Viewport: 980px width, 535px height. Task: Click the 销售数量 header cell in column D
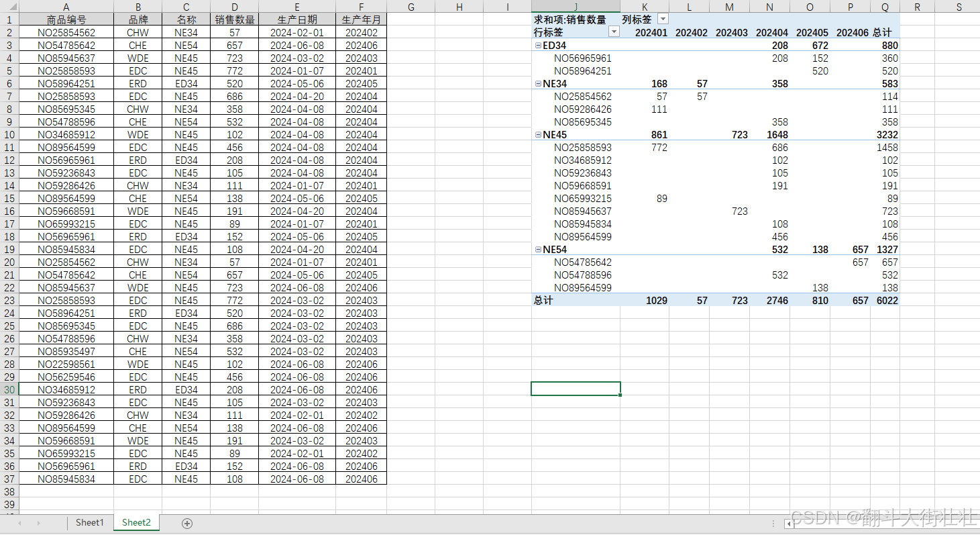pyautogui.click(x=234, y=19)
